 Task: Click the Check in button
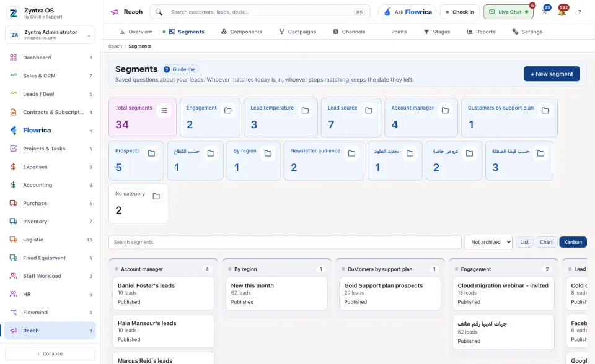[x=460, y=12]
